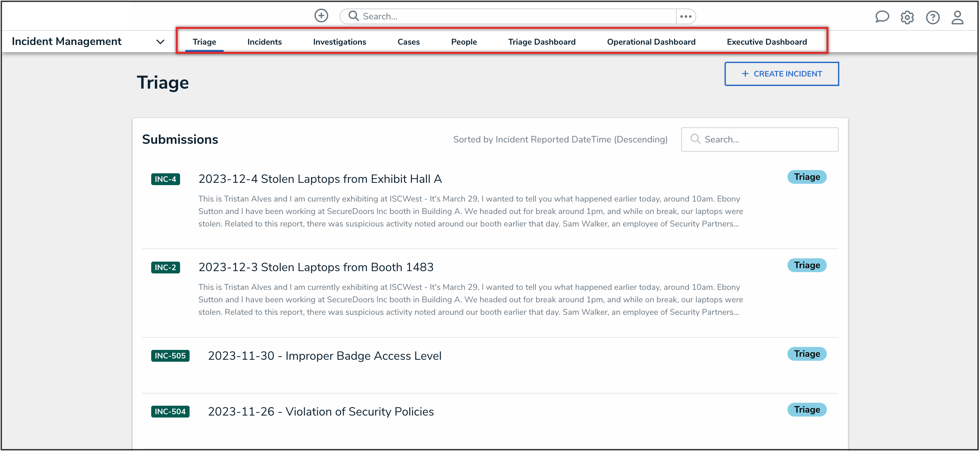Click the Create Incident button
Image resolution: width=980 pixels, height=451 pixels.
coord(781,74)
